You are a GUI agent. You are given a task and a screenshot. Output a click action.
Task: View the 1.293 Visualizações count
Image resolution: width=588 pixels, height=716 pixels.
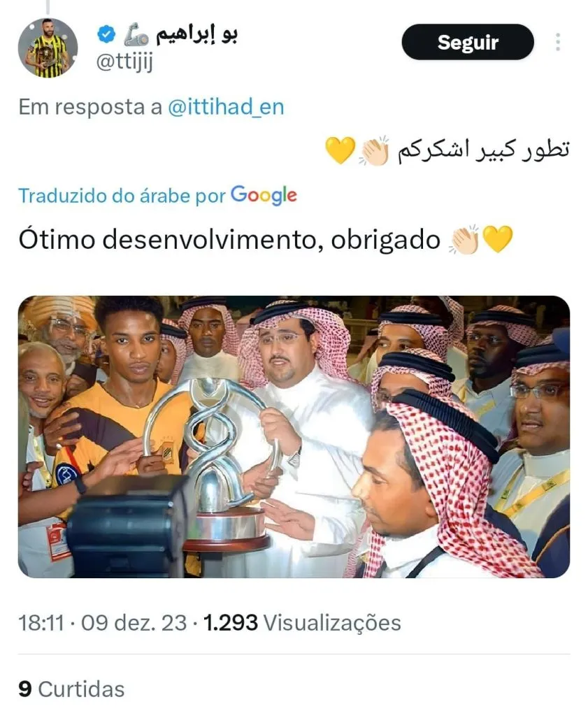302,623
